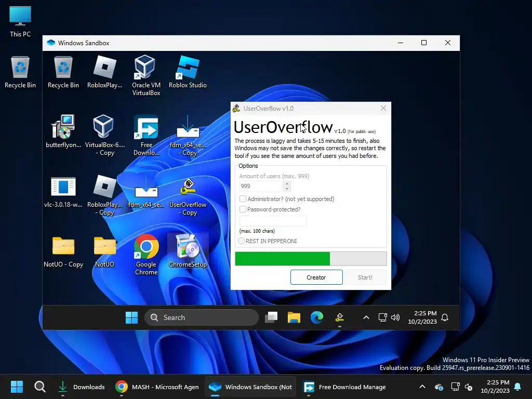Screen dimensions: 532x399
Task: Launch Oracle VM VirtualBox shortcut
Action: 146,75
